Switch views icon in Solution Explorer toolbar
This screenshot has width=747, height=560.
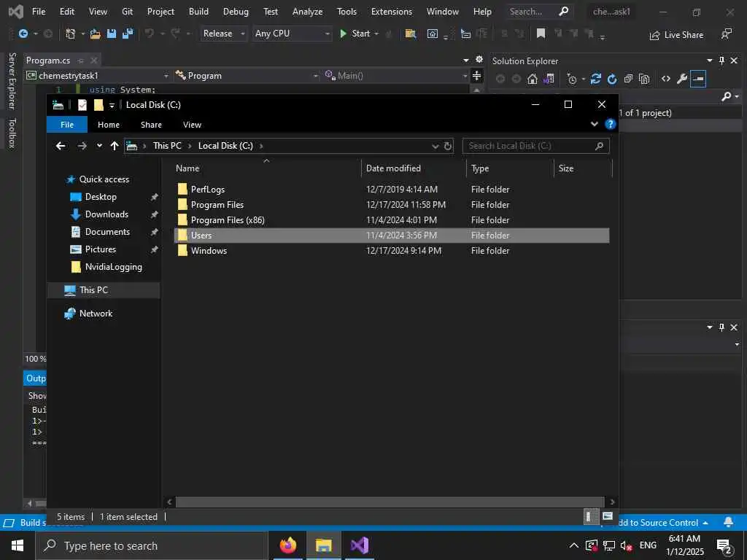(549, 79)
